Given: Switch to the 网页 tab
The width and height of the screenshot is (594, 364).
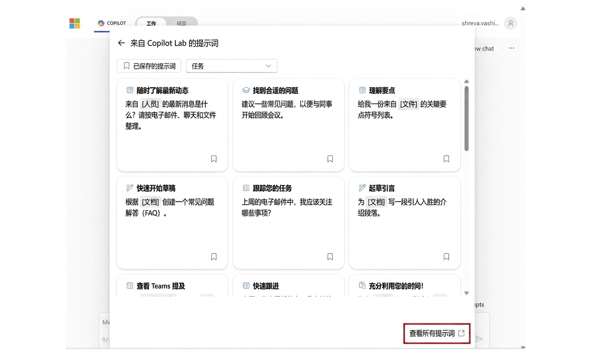Looking at the screenshot, I should [181, 23].
